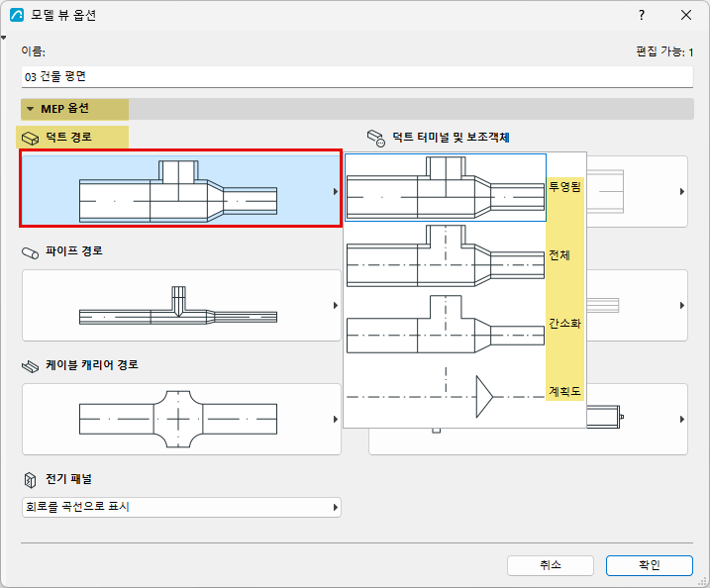Click the 취소 button
This screenshot has height=588, width=710.
[551, 565]
